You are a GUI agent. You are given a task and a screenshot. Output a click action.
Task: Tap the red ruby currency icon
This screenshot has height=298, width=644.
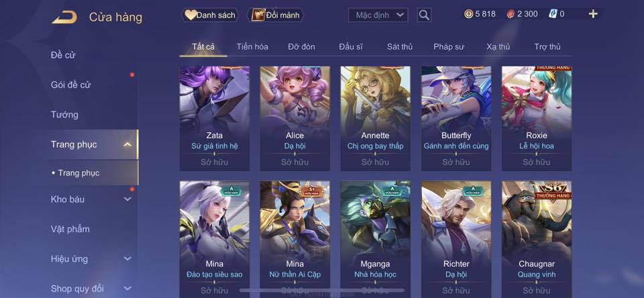[x=511, y=14]
